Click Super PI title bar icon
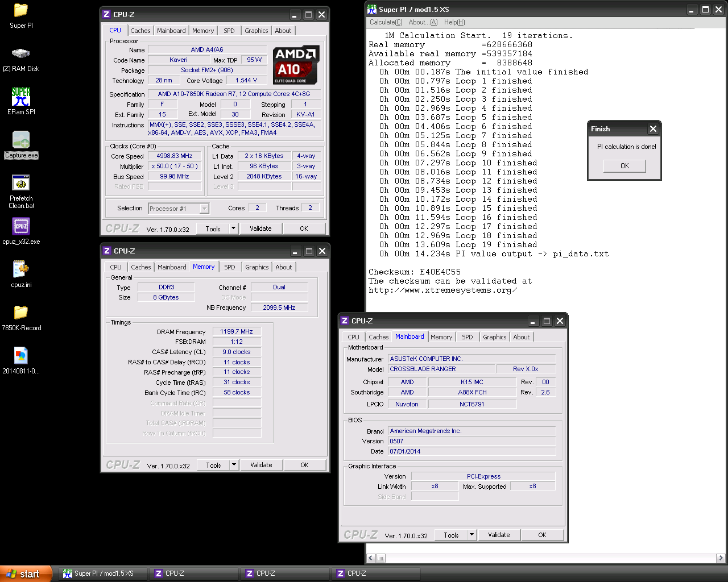This screenshot has width=728, height=582. [x=372, y=9]
